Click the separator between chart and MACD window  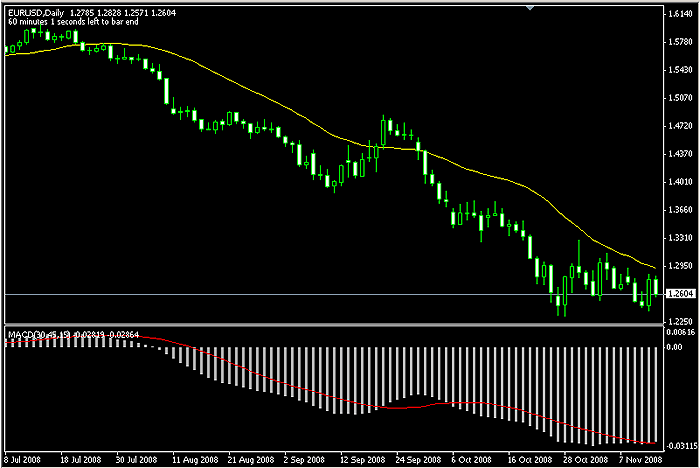click(330, 324)
